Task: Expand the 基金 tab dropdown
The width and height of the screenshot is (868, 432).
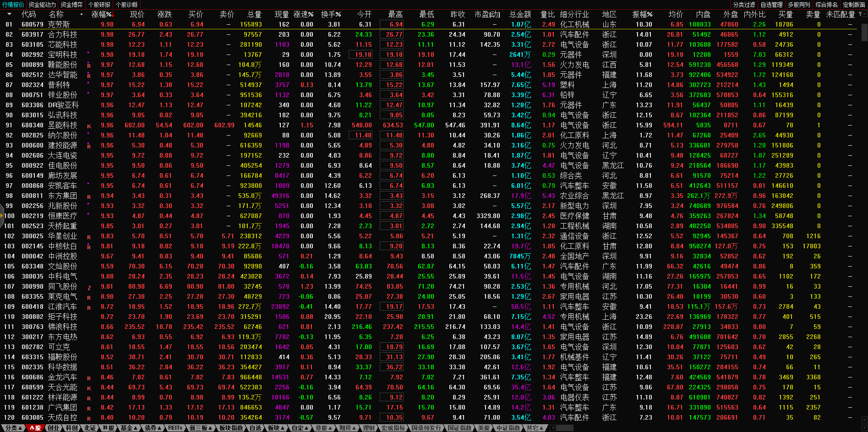Action: coord(129,428)
